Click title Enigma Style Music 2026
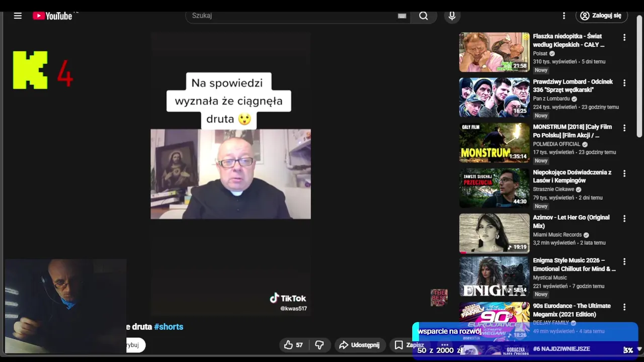The height and width of the screenshot is (362, 644). coord(574,264)
